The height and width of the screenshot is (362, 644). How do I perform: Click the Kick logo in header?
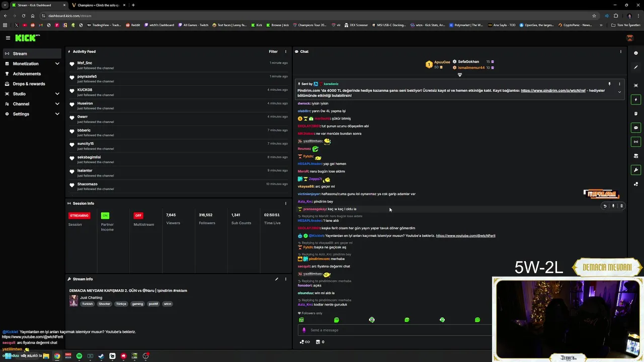pos(27,38)
